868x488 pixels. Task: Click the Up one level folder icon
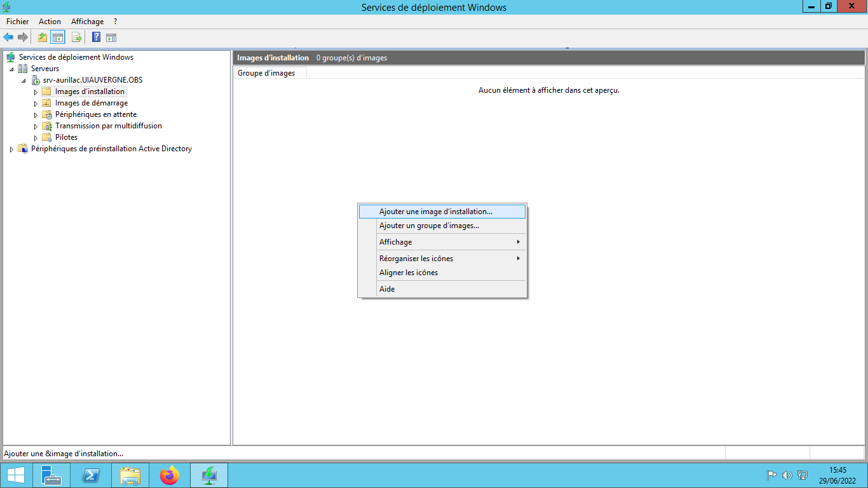click(43, 37)
